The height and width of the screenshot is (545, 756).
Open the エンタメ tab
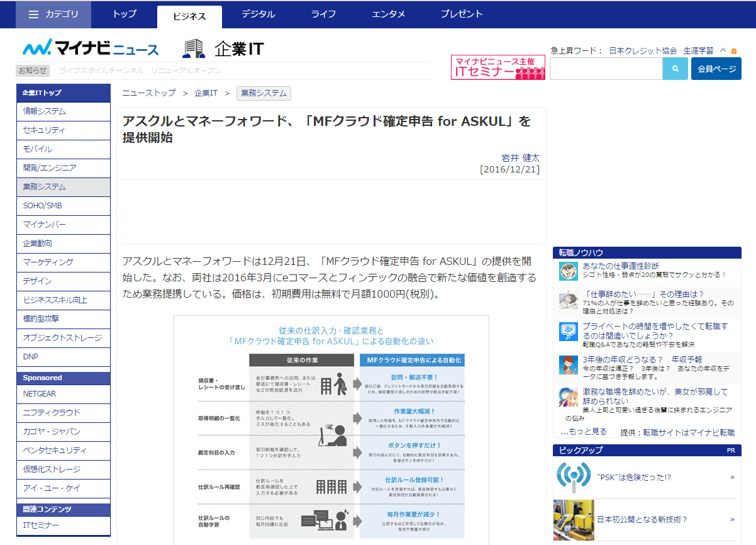(x=388, y=14)
